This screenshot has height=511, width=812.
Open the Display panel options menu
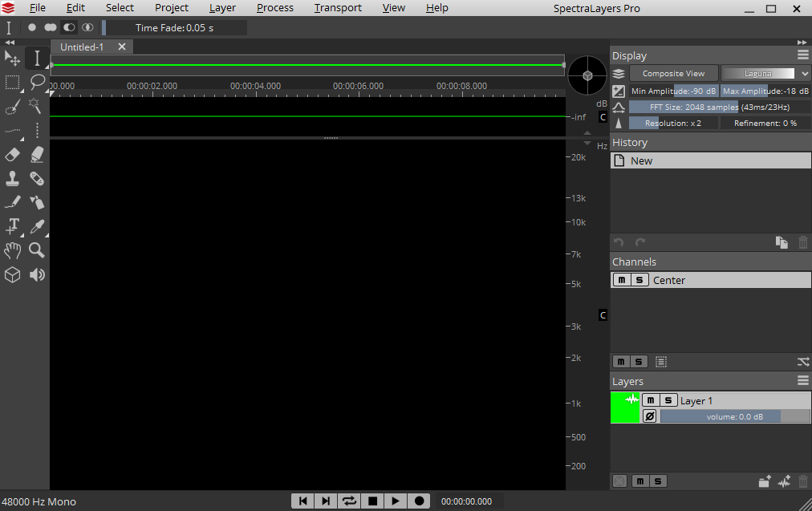[802, 55]
